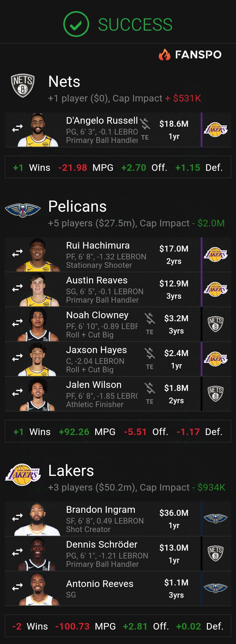This screenshot has height=644, width=236.
Task: Click the green success checkmark icon
Action: pyautogui.click(x=76, y=24)
